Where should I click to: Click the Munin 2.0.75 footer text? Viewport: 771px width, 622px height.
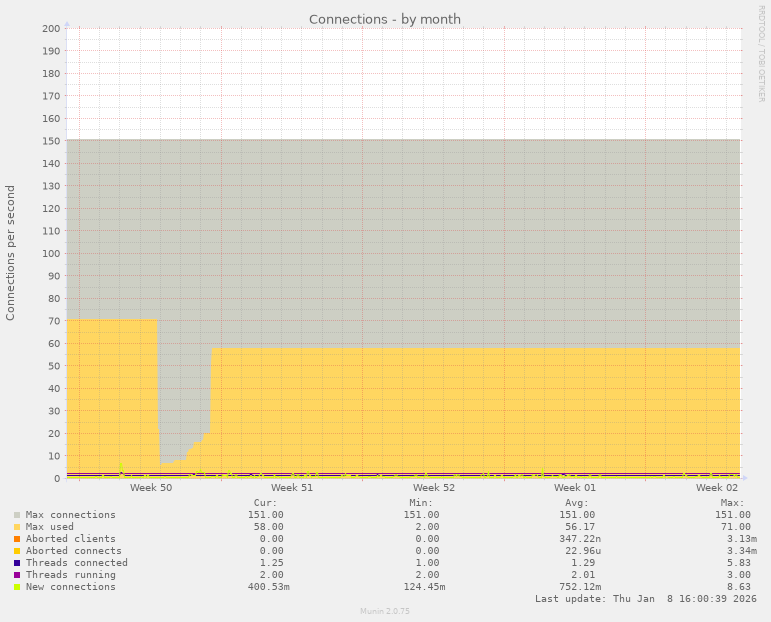click(x=385, y=611)
